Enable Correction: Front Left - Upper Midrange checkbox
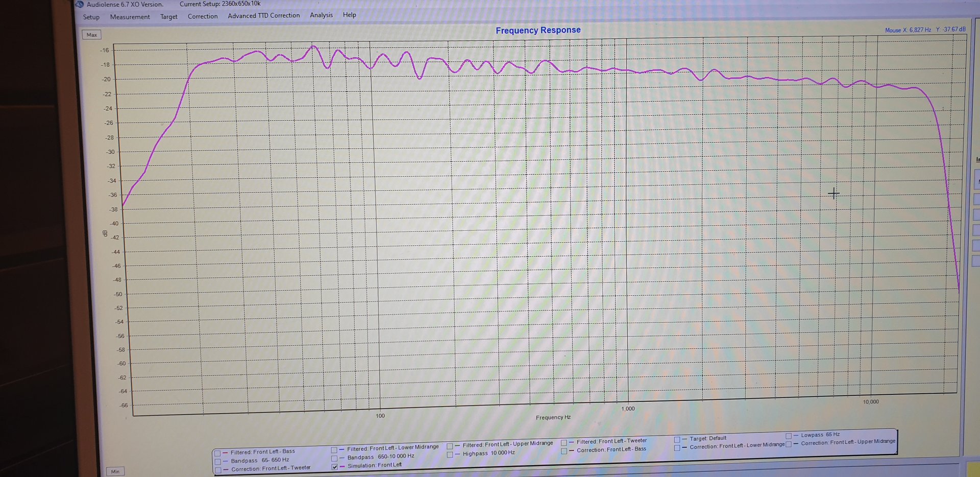 click(789, 444)
